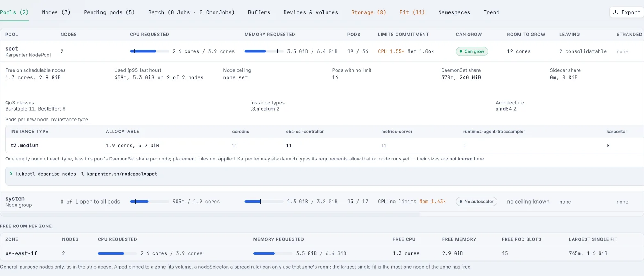This screenshot has width=644, height=276.
Task: Collapse the spot pool row
Action: 322,51
